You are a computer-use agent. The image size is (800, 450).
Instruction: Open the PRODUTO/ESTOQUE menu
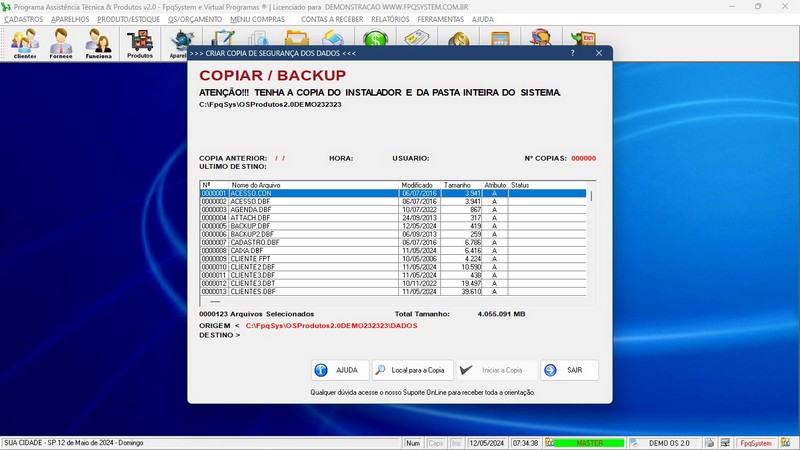(x=129, y=19)
